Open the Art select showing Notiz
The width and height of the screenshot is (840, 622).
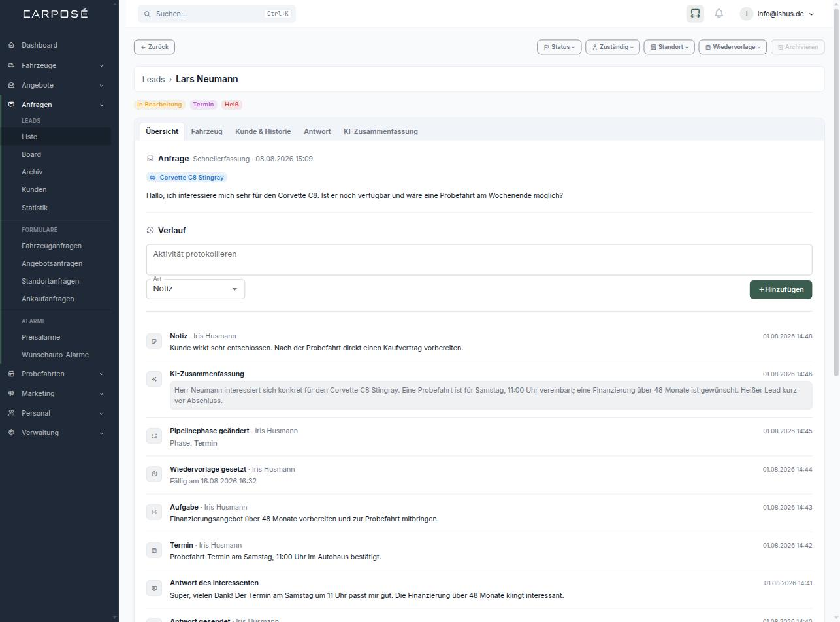tap(195, 289)
